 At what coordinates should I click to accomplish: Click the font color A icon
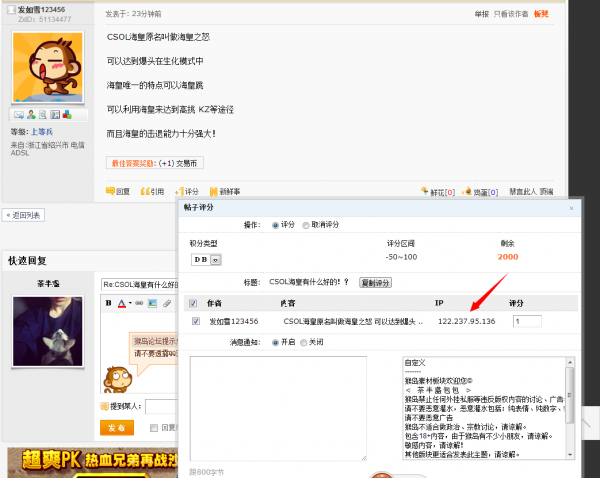click(x=122, y=303)
